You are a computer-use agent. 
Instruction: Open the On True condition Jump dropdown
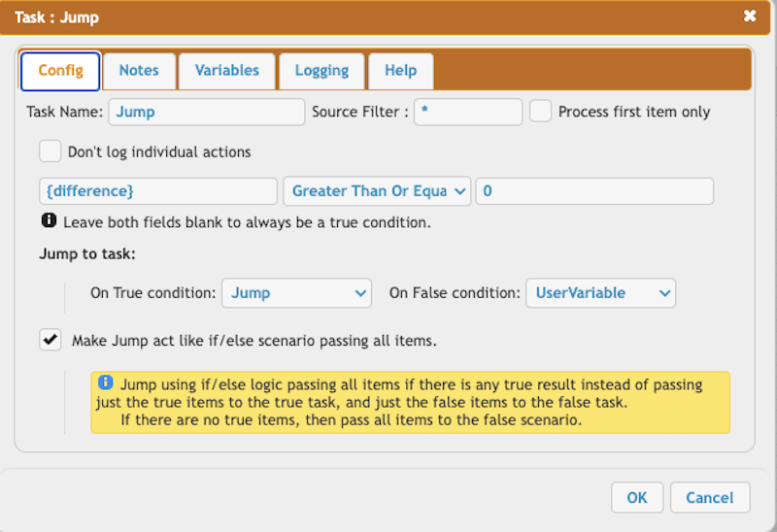pos(296,293)
